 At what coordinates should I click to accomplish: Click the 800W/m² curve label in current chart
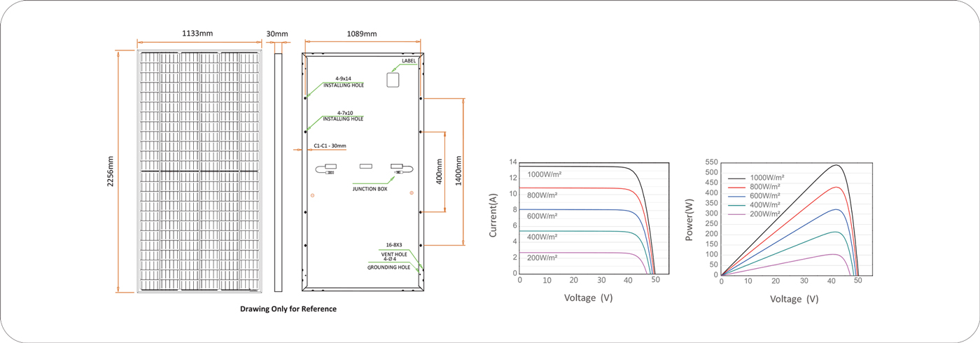[542, 195]
